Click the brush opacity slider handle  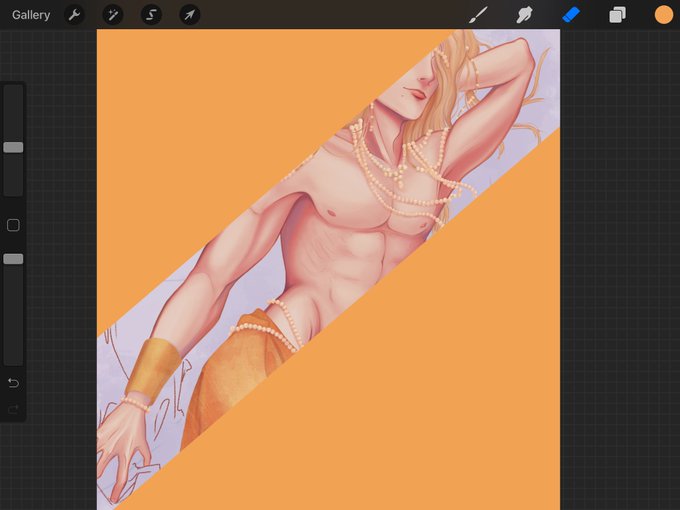point(13,259)
